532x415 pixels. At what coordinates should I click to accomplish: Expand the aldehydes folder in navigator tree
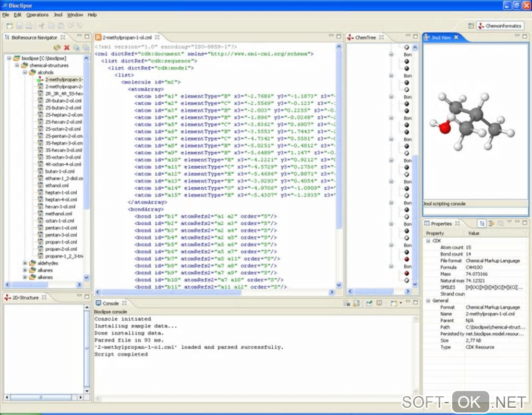[x=25, y=263]
